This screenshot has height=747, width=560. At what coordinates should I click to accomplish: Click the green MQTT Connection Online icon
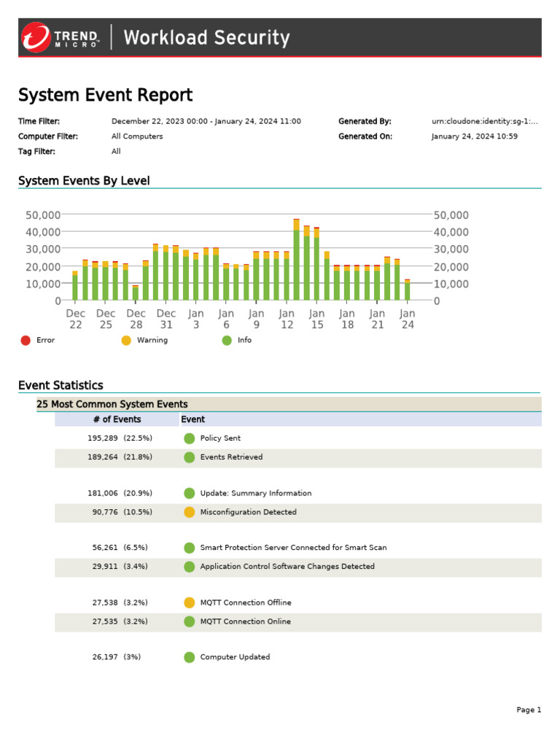click(190, 622)
